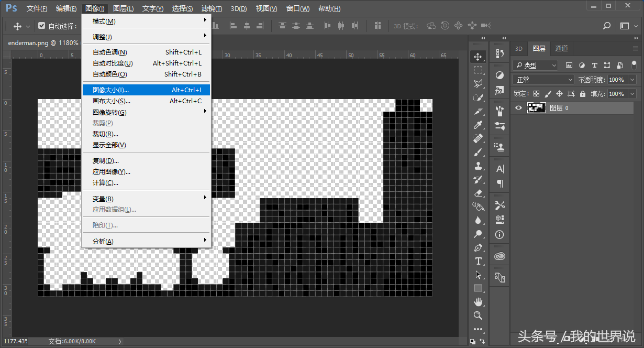Open the 类型 layer filter dropdown

coord(536,66)
